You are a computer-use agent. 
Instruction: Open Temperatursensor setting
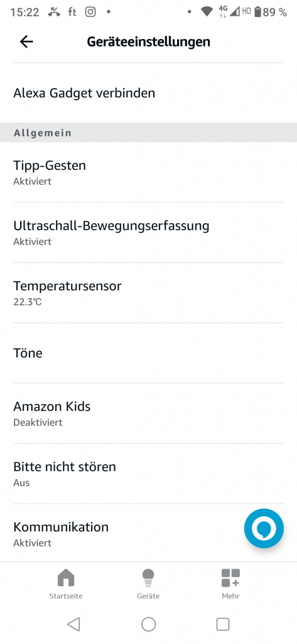pos(148,293)
